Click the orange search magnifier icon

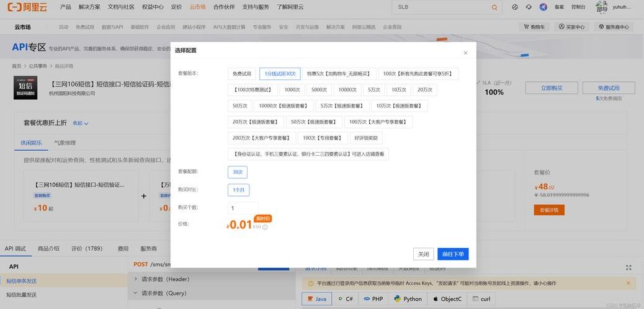click(494, 7)
